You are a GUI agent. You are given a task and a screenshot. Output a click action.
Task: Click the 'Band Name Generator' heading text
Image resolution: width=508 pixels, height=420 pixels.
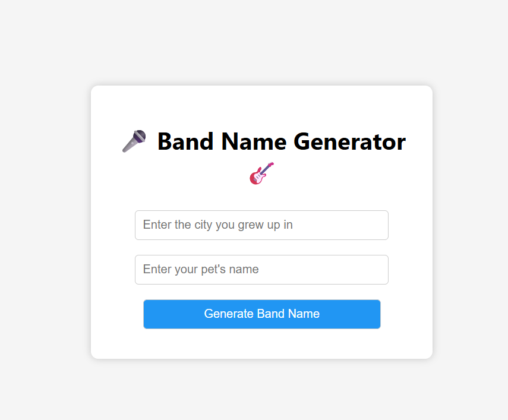[280, 141]
